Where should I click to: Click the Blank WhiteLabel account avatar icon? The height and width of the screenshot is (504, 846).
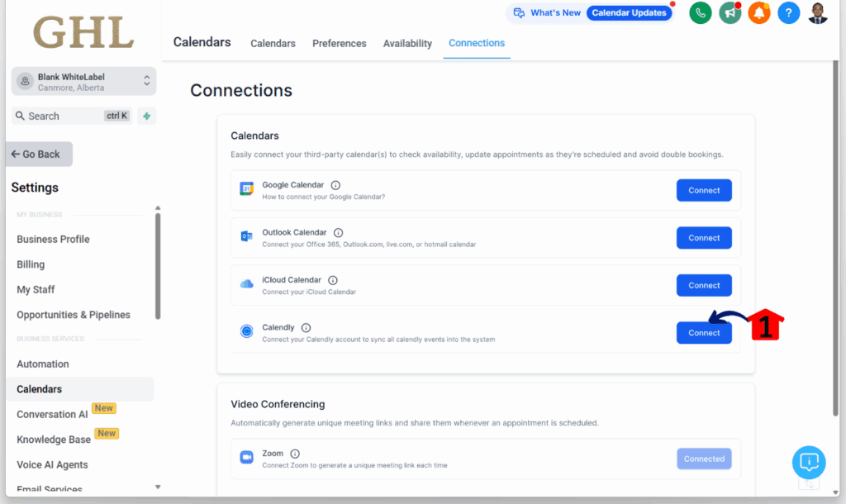point(25,82)
